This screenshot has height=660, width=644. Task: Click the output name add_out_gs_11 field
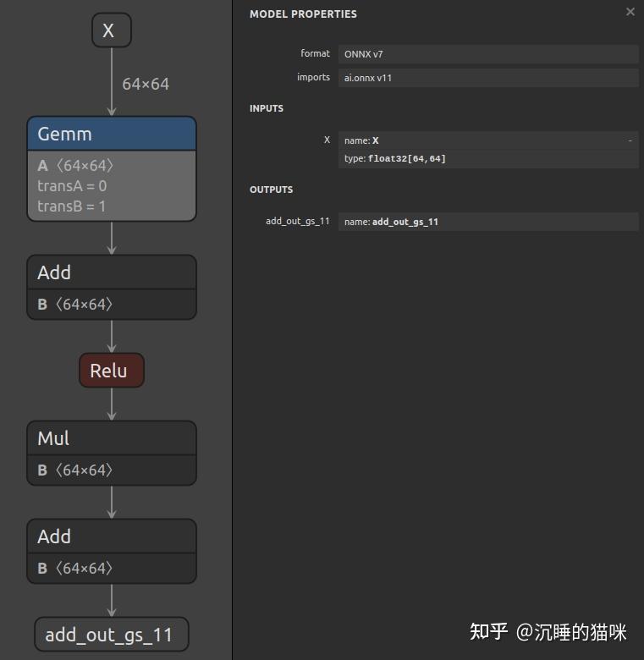pyautogui.click(x=488, y=222)
